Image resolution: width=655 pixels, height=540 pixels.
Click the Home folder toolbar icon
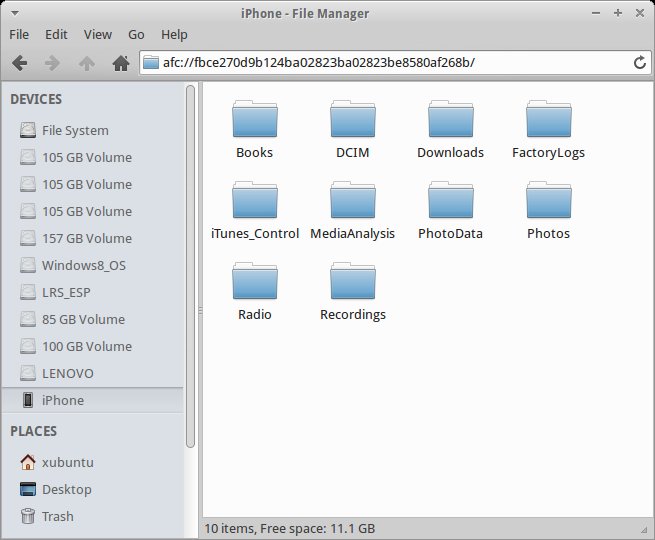121,63
